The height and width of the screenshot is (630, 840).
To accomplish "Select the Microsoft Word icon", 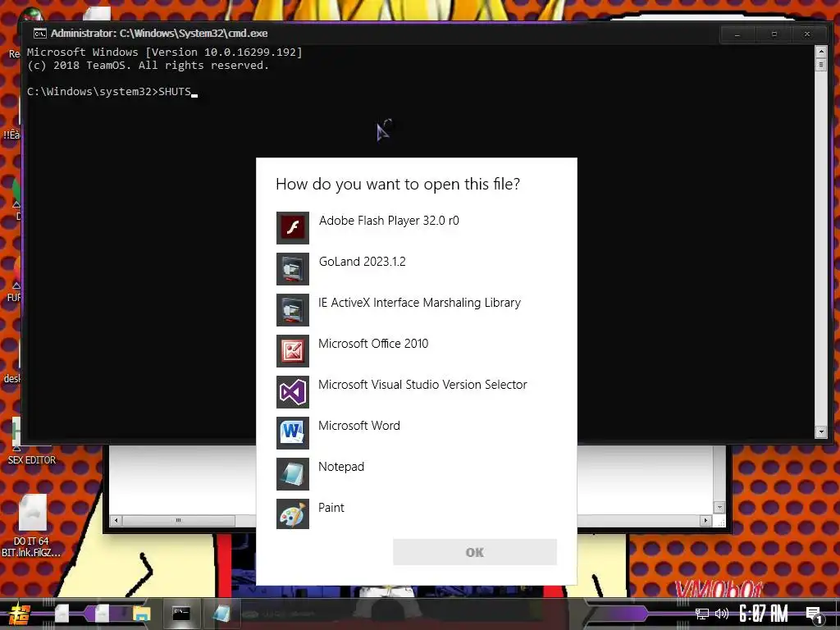I will (x=293, y=433).
